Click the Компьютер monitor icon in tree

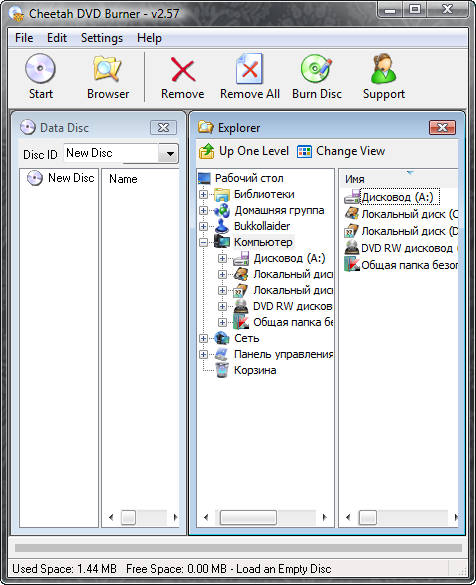point(222,242)
